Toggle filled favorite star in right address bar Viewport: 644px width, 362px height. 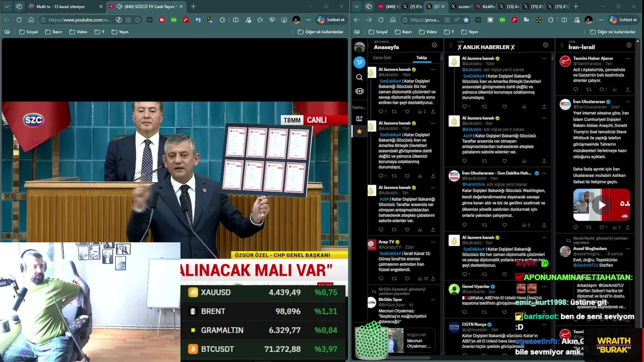pos(466,20)
